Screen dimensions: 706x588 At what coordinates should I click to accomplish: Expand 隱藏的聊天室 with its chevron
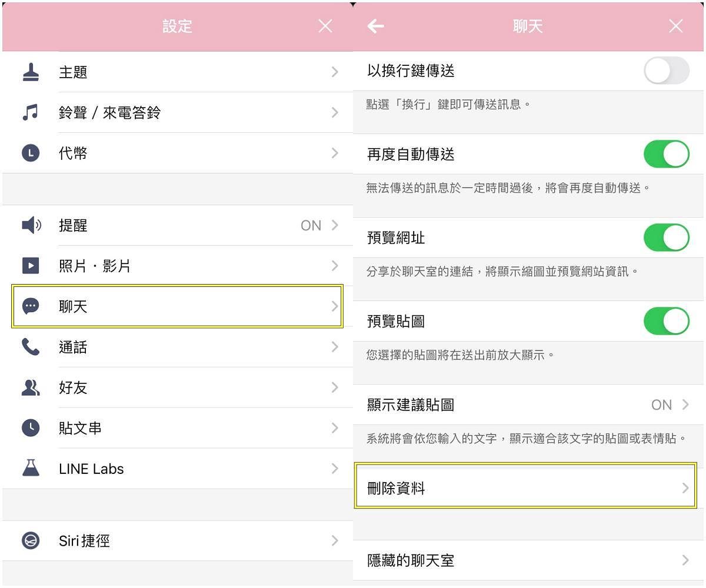685,560
